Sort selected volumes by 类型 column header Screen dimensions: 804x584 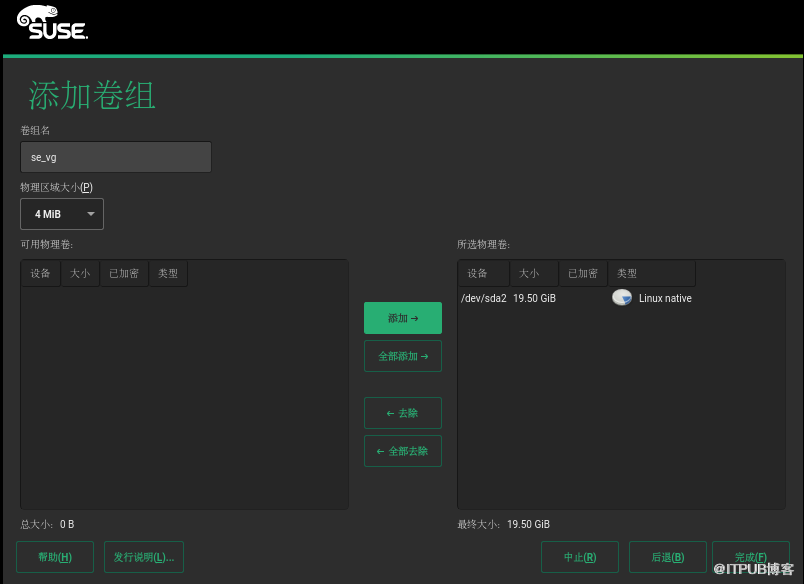tap(652, 273)
